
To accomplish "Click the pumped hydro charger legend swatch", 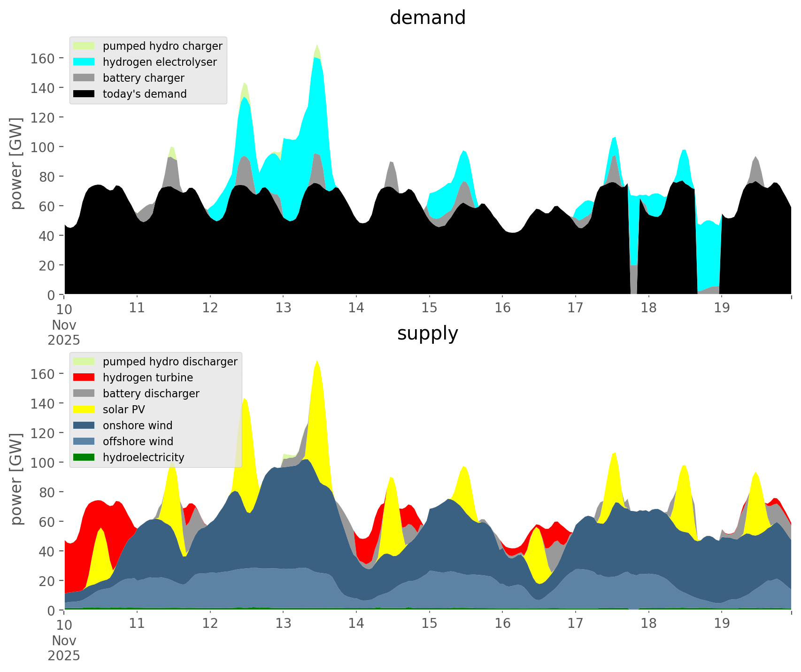I will point(84,46).
